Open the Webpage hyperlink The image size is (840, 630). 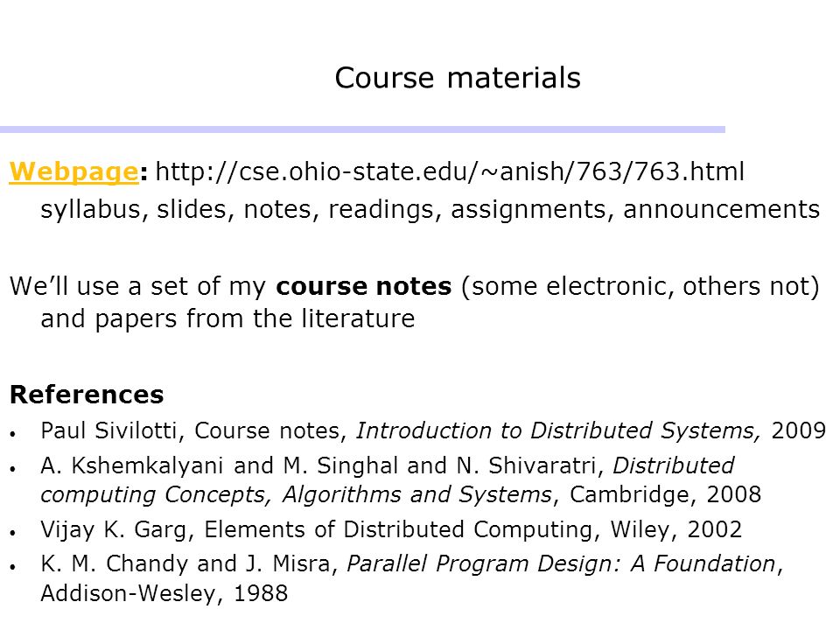tap(73, 172)
